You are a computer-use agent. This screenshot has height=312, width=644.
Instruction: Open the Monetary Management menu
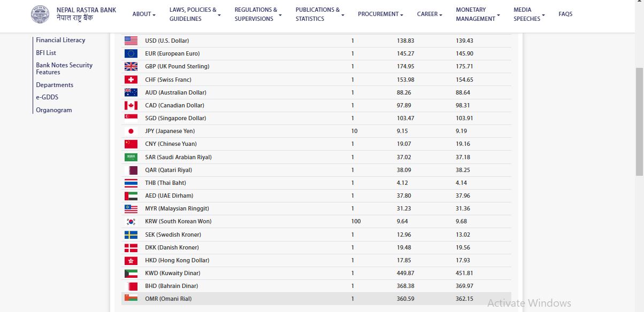coord(478,14)
